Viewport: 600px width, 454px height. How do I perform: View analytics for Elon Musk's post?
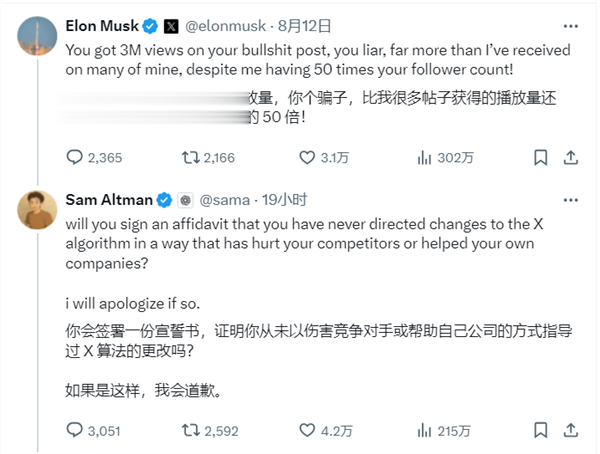pos(423,157)
